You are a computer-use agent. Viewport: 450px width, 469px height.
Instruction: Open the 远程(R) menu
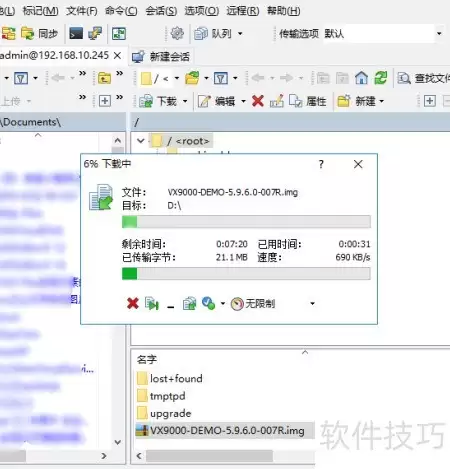tap(243, 11)
